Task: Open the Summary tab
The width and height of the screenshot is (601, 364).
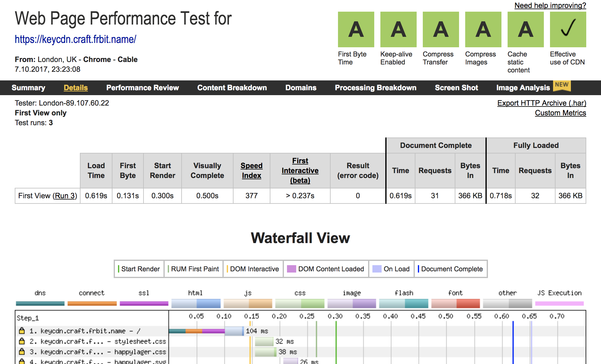Action: point(28,88)
